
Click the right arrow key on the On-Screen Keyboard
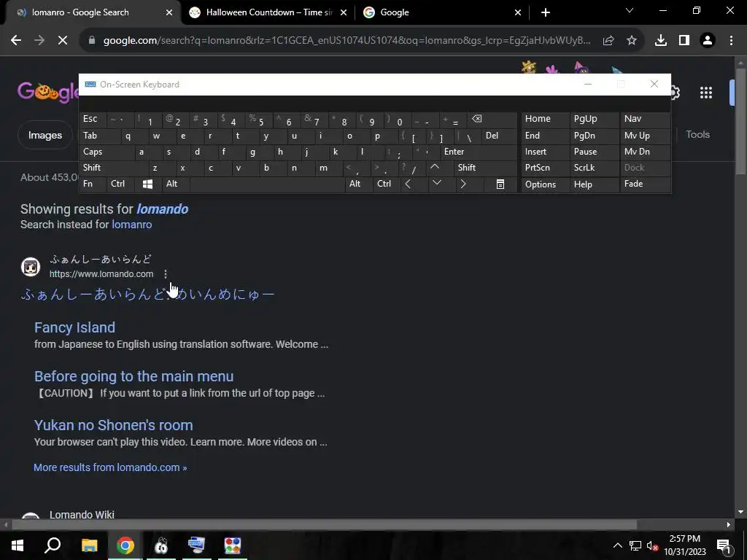click(x=463, y=184)
